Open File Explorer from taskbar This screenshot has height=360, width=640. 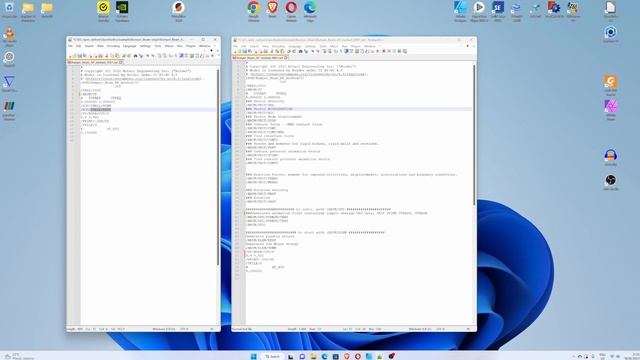click(x=313, y=356)
